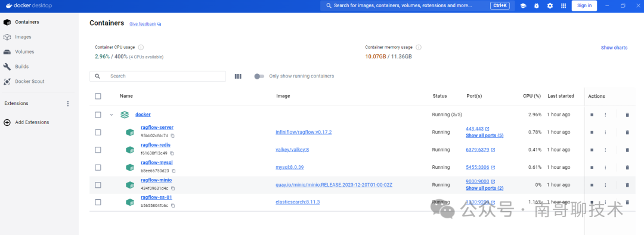
Task: Open more actions menu for ragflow-minio
Action: tap(605, 185)
